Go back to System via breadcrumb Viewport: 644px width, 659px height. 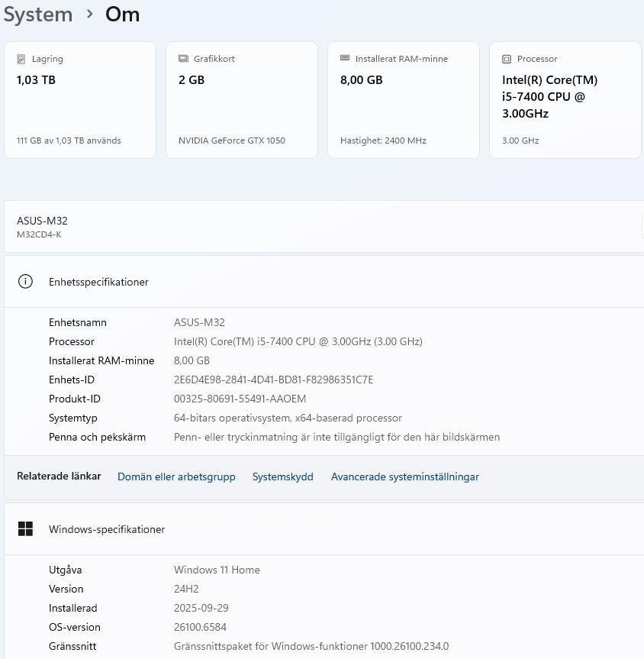tap(37, 15)
